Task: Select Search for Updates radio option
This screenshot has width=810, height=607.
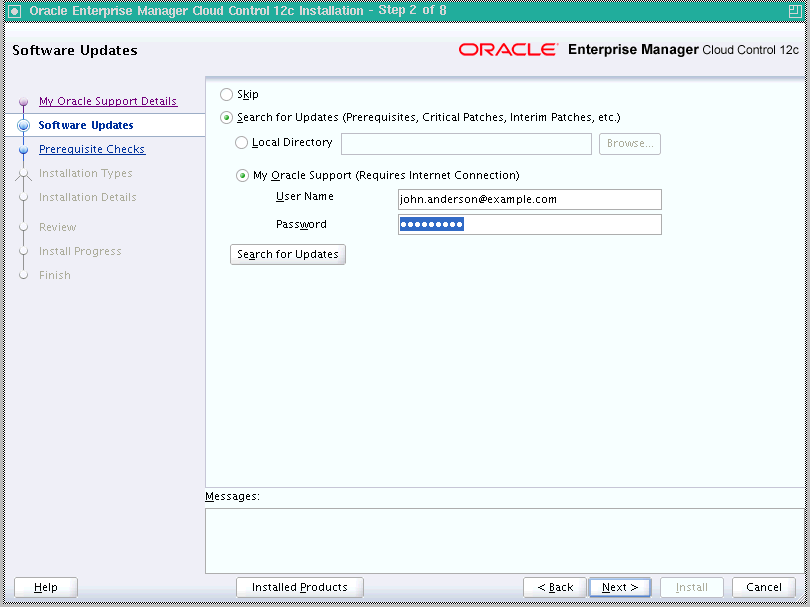Action: 226,118
